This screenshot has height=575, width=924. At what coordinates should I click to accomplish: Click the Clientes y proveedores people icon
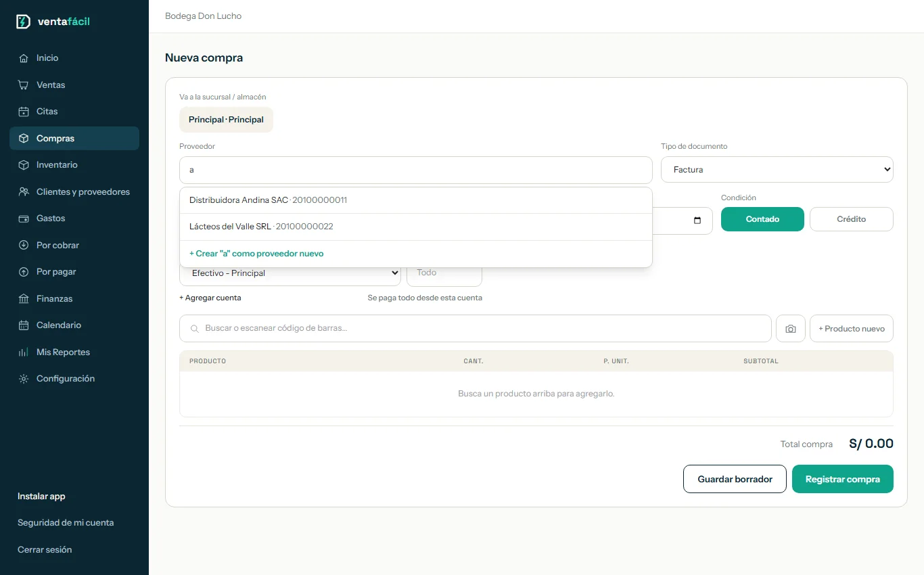[24, 192]
